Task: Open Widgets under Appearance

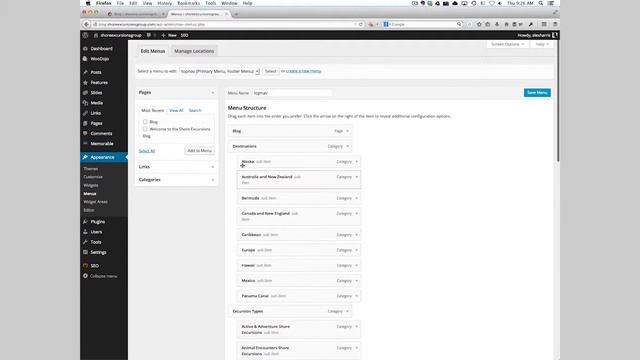Action: 91,185
